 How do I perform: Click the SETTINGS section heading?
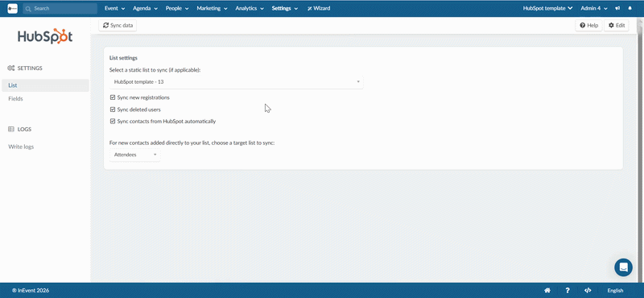(x=25, y=68)
